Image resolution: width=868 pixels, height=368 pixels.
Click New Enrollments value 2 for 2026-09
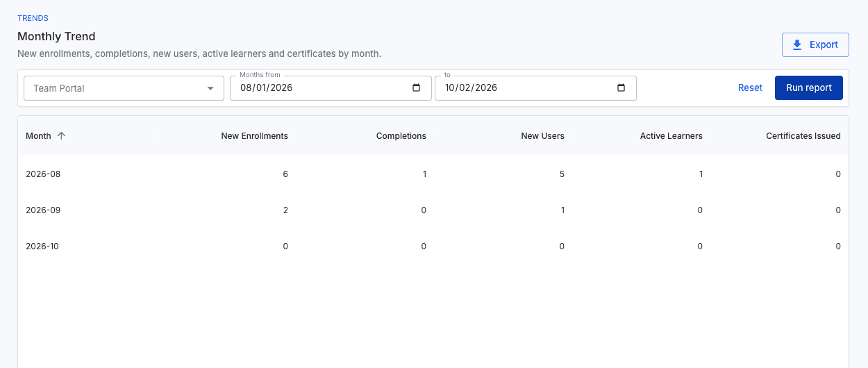tap(285, 210)
